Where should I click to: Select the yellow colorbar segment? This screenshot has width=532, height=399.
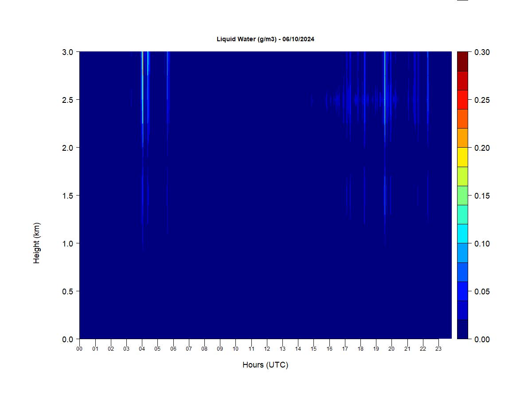462,157
